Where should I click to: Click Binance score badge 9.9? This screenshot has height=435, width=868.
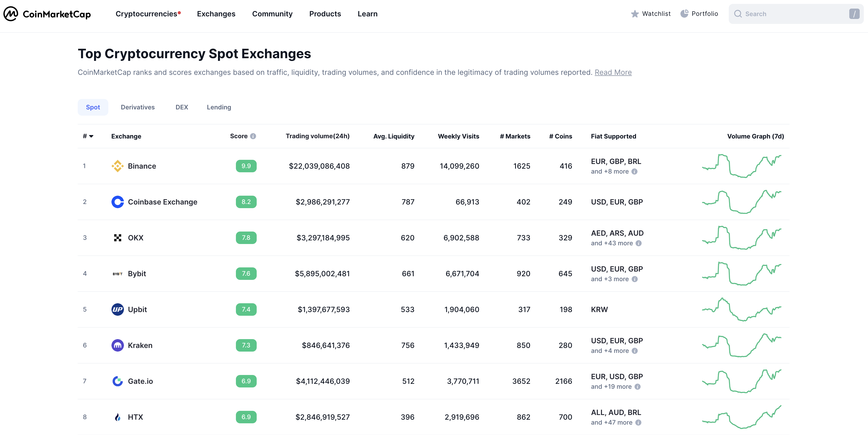point(246,166)
